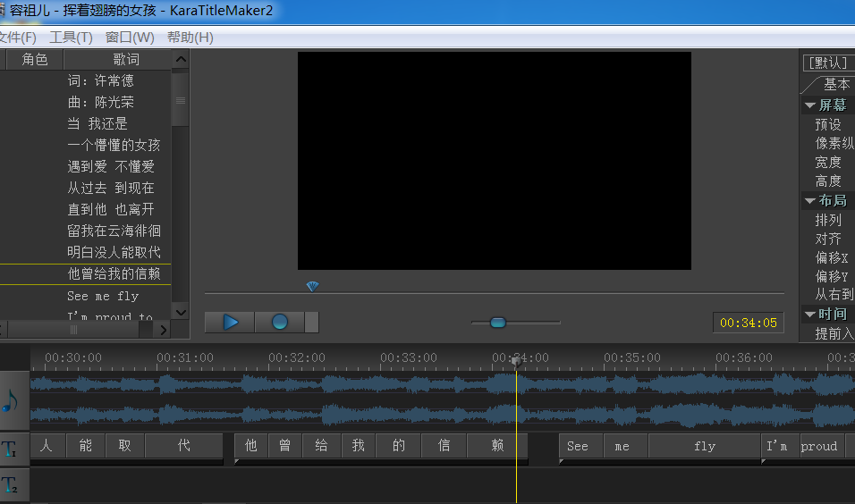Collapse the 时间 section
Viewport: 855px width, 504px height.
point(810,315)
